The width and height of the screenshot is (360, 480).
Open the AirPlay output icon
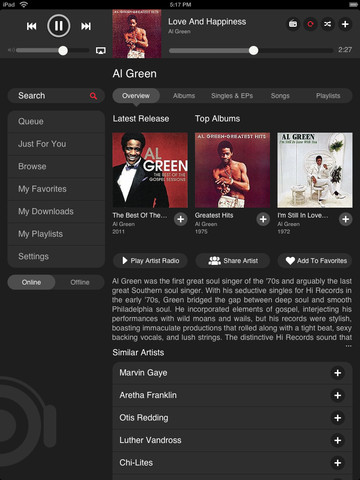pyautogui.click(x=101, y=51)
